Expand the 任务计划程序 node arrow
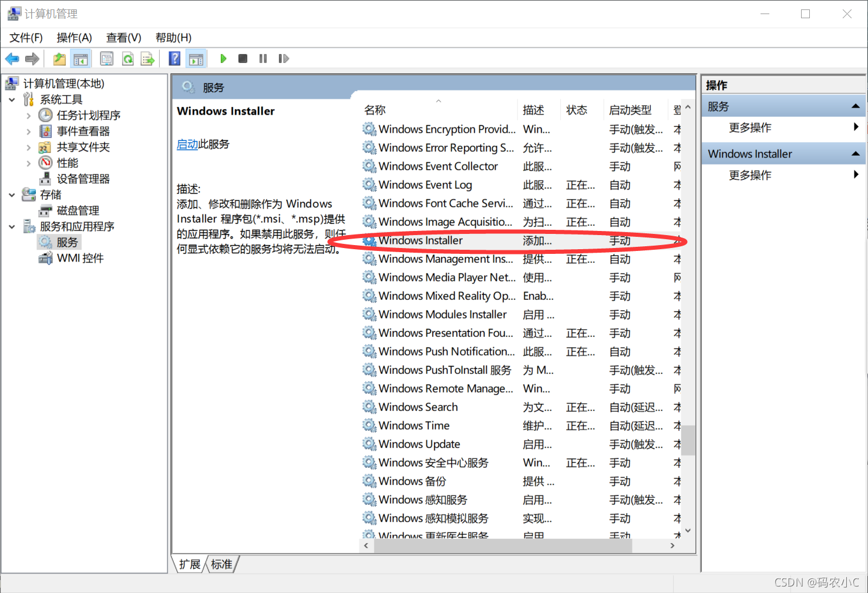The height and width of the screenshot is (593, 868). point(29,116)
